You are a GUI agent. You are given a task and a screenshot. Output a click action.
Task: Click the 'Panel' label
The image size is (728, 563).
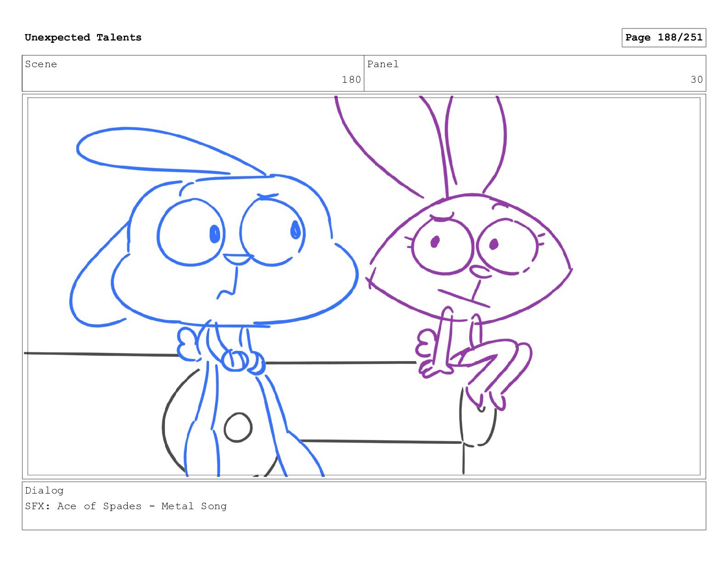click(x=383, y=64)
